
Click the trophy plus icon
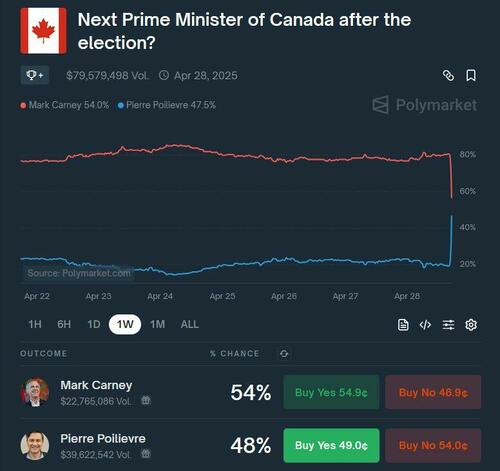(35, 75)
